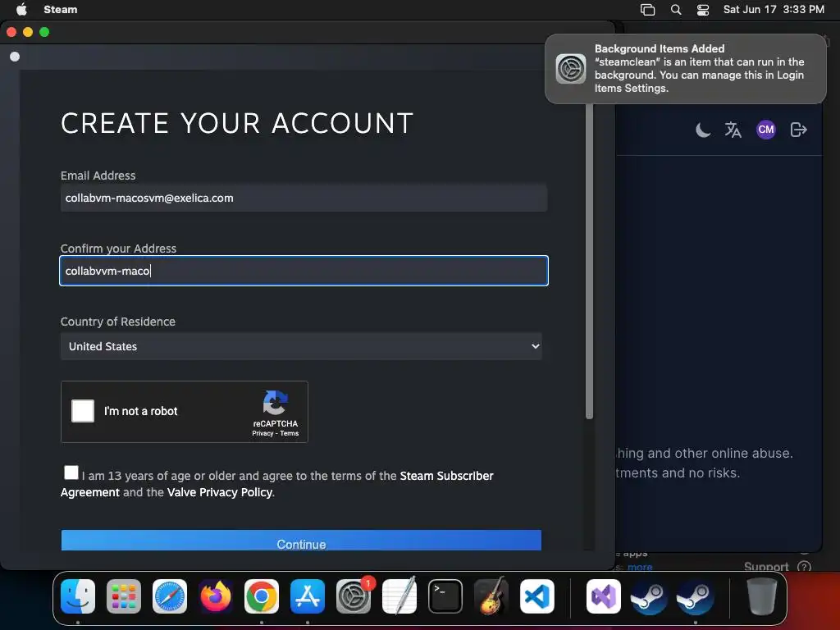The height and width of the screenshot is (630, 840).
Task: Tick the 13 years of age agreement checkbox
Action: 71,472
